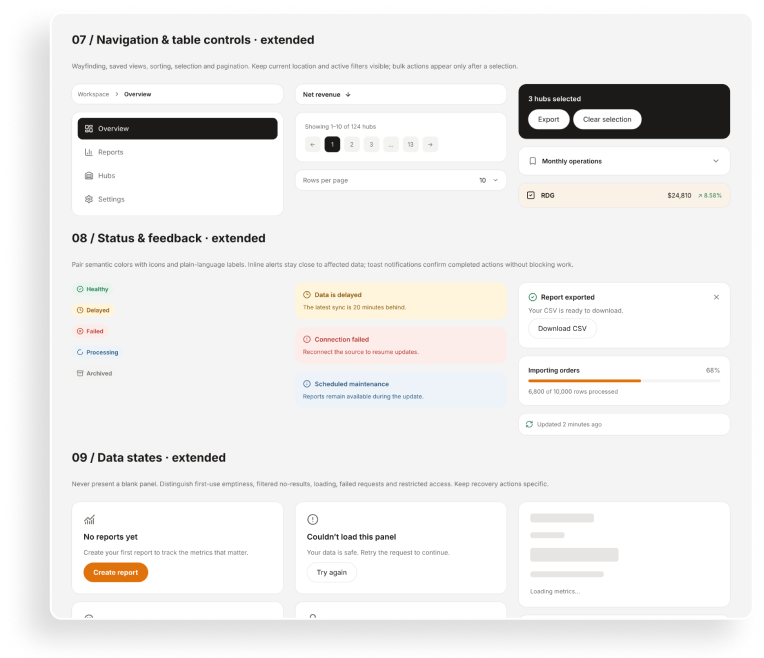Click the 6,800 of 10,000 rows text
Viewport: 764px width, 658px height.
(573, 391)
